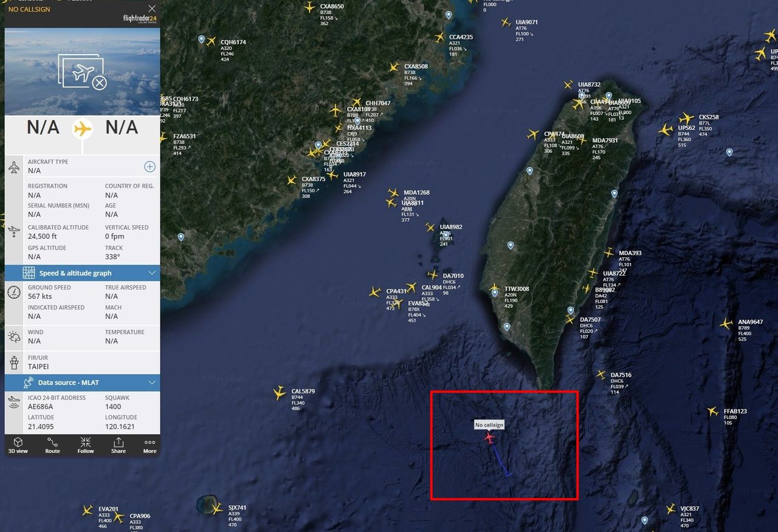Select the ANA9647 aircraft icon
This screenshot has height=532, width=778.
(726, 324)
